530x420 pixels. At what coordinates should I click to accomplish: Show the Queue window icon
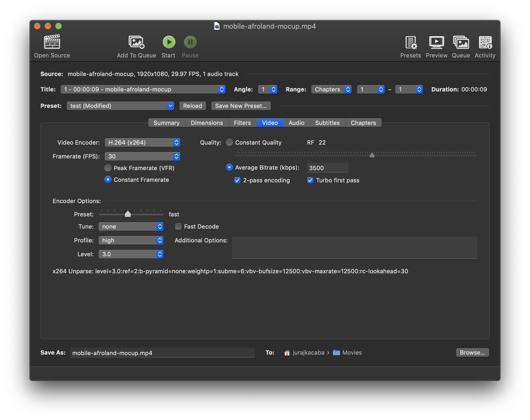coord(461,43)
